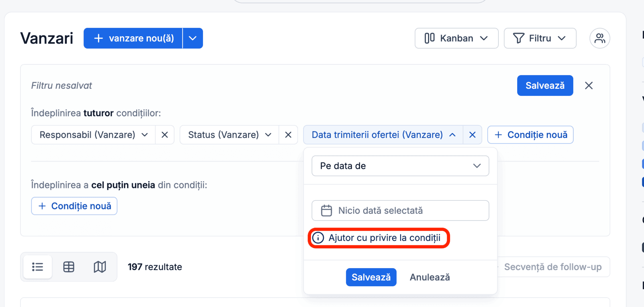
Task: Collapse the Data trimiterii ofertei (Vanzare) condition
Action: tap(383, 135)
